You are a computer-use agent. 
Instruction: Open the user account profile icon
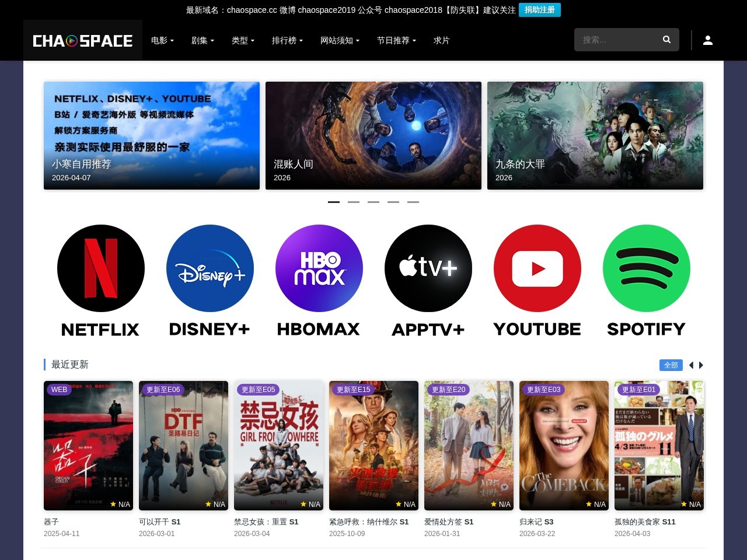coord(708,40)
